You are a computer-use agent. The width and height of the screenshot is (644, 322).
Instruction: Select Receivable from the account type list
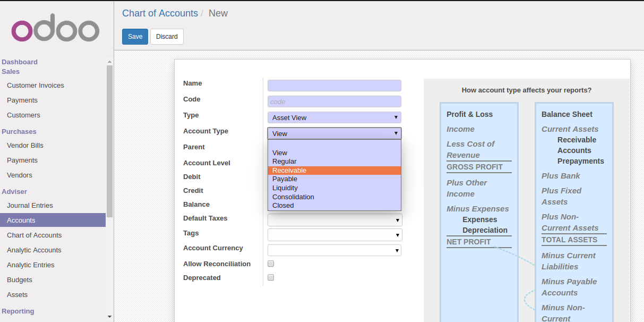(x=334, y=171)
